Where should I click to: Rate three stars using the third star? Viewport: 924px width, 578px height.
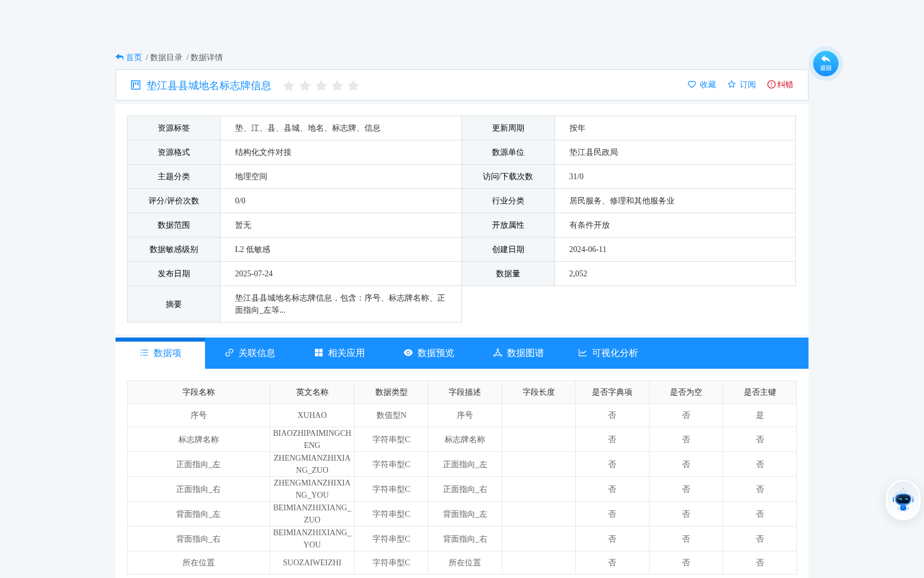click(321, 86)
